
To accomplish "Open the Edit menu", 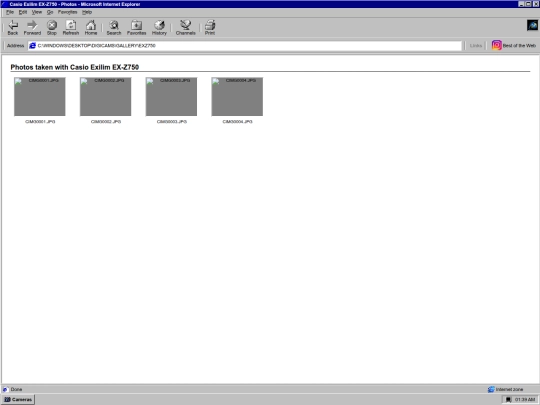I will tap(23, 12).
